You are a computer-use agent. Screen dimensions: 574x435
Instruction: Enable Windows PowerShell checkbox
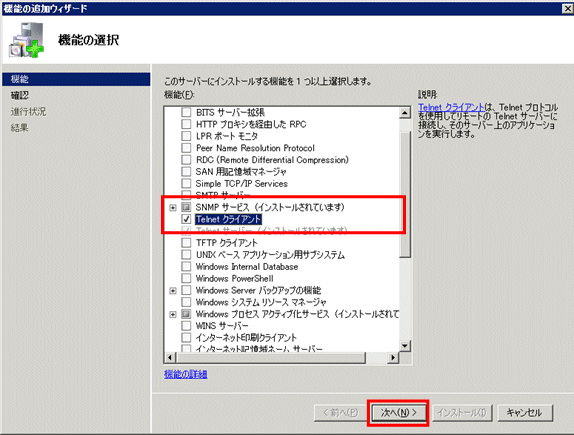click(186, 278)
